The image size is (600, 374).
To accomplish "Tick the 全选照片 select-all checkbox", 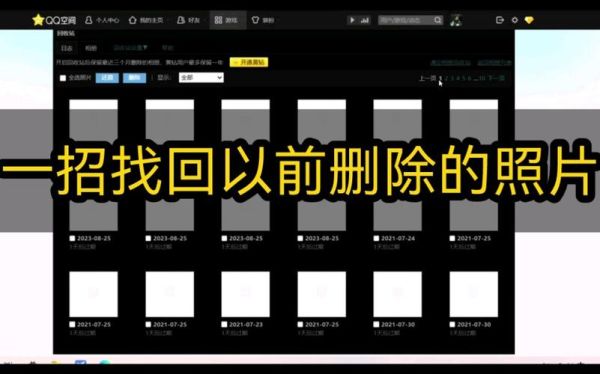I will pyautogui.click(x=63, y=78).
